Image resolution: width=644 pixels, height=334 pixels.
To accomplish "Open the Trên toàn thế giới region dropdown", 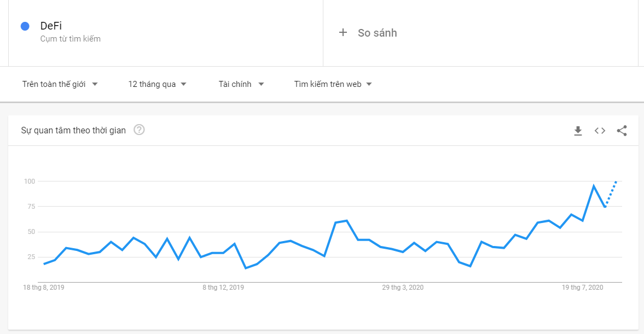I will [60, 84].
